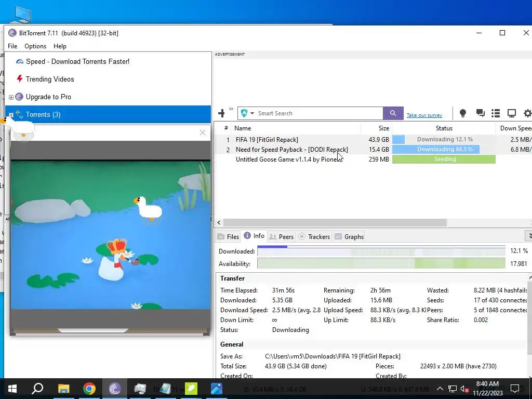Toggle the detailed list view icon
Viewport: 532px width, 399px height.
(x=496, y=113)
